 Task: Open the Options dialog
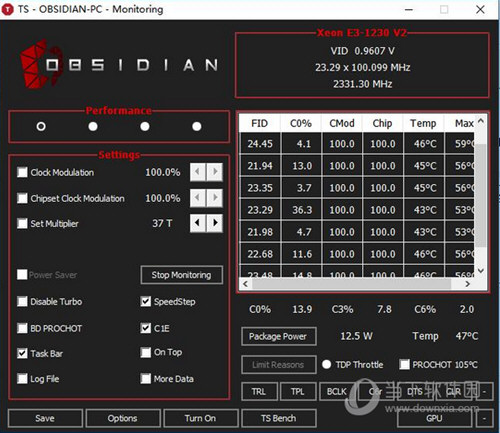coord(123,418)
